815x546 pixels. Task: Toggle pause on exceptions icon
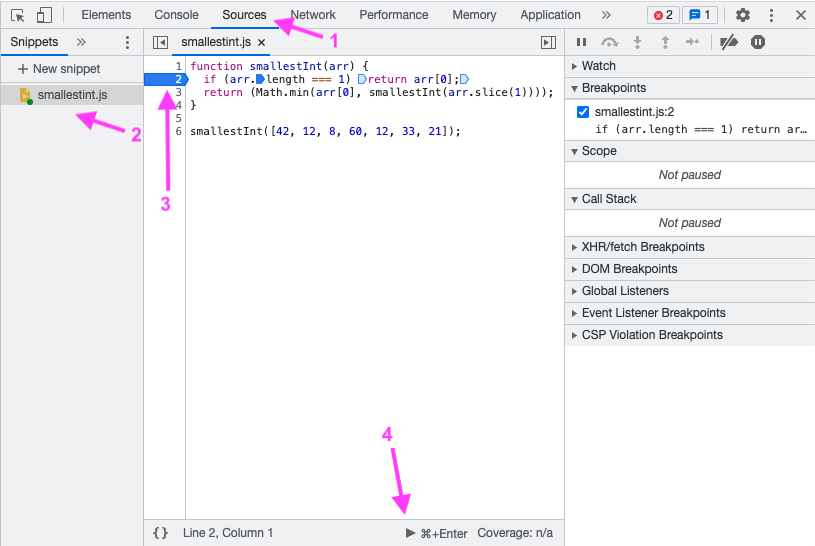(x=758, y=42)
